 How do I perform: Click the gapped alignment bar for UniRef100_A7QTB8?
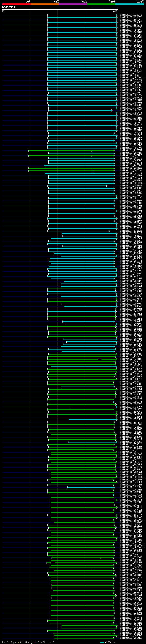[x=82, y=359]
